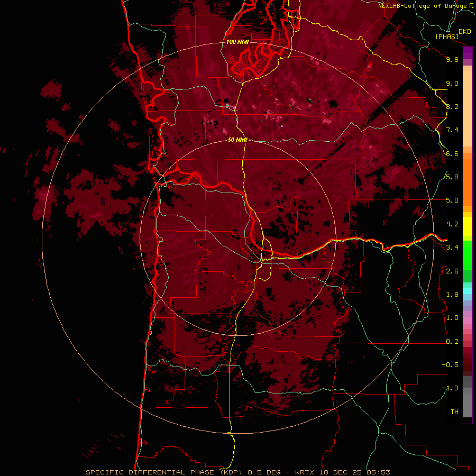This screenshot has height=476, width=476.
Task: Click the 5.8 scale value
Action: [x=452, y=177]
